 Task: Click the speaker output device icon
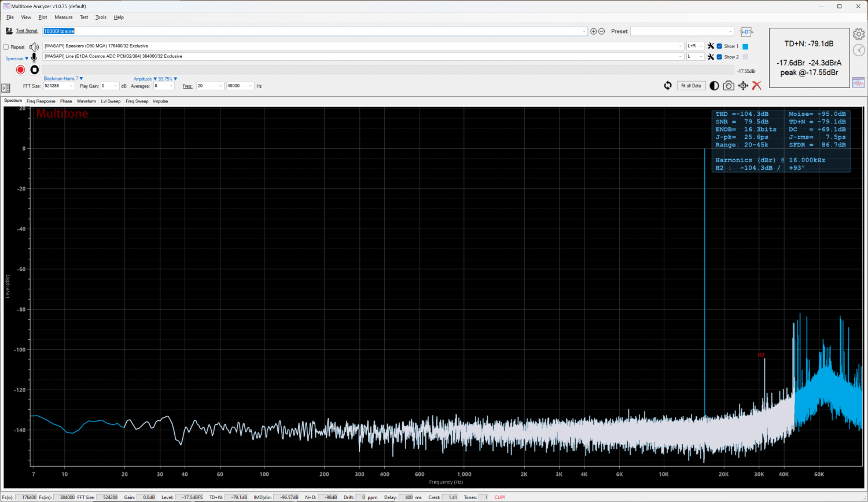34,47
